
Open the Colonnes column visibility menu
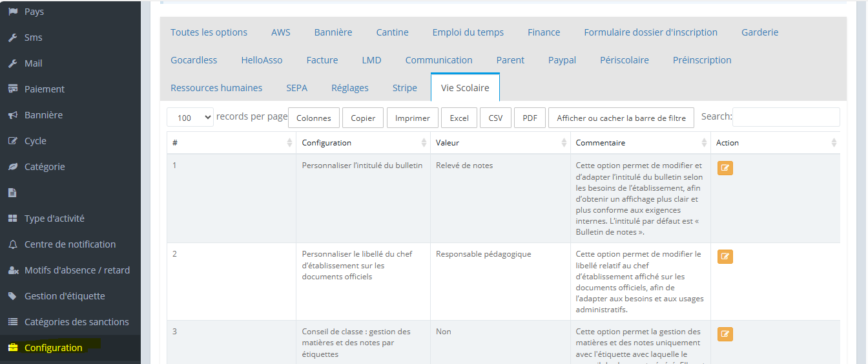[313, 118]
